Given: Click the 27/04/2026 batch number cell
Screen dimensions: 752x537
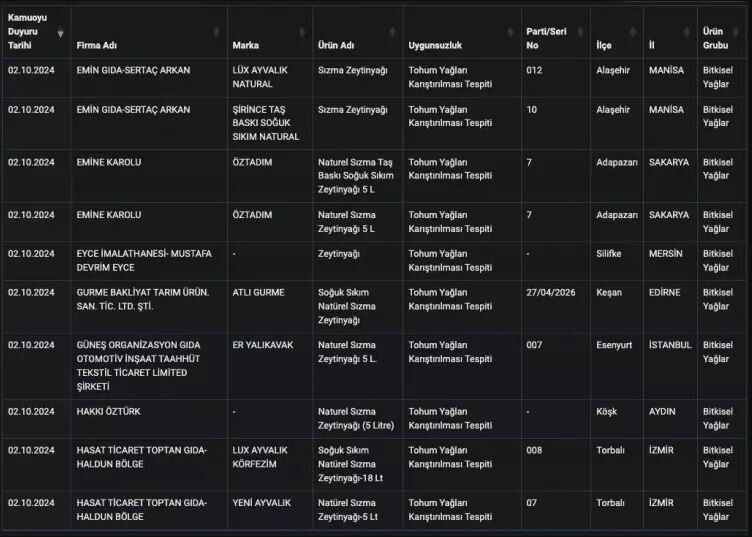Looking at the screenshot, I should (x=553, y=292).
